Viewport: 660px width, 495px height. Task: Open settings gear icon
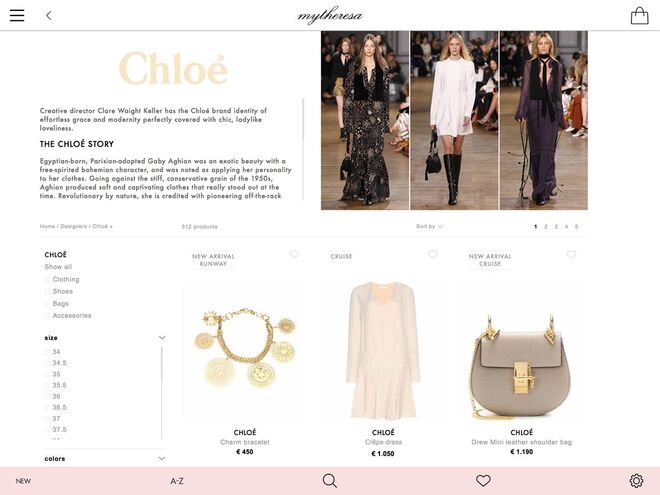tap(636, 480)
